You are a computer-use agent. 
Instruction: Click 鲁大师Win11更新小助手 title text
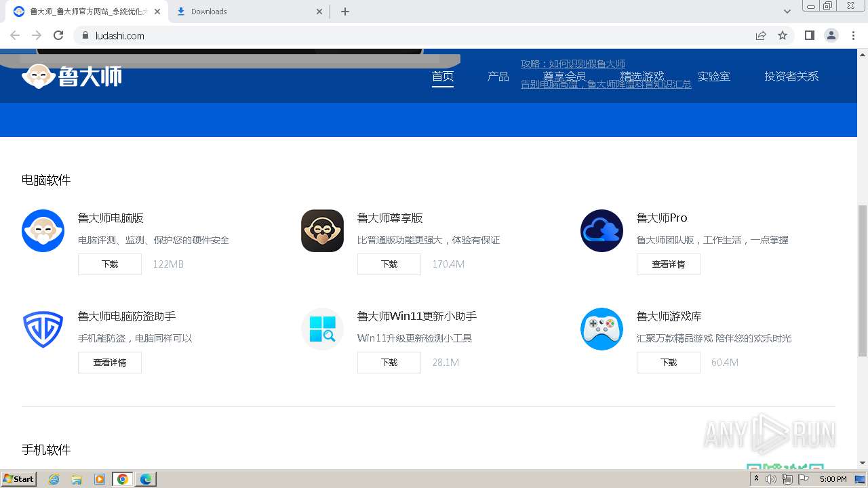pos(417,317)
